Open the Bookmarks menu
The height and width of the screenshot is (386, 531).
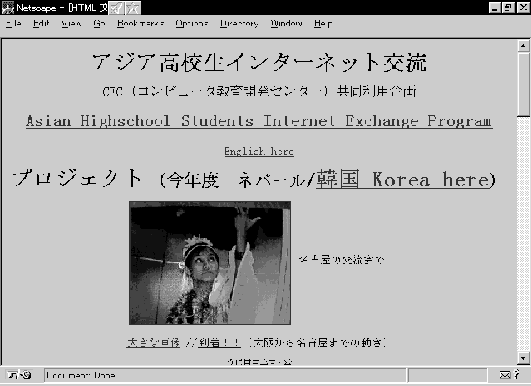(x=141, y=23)
